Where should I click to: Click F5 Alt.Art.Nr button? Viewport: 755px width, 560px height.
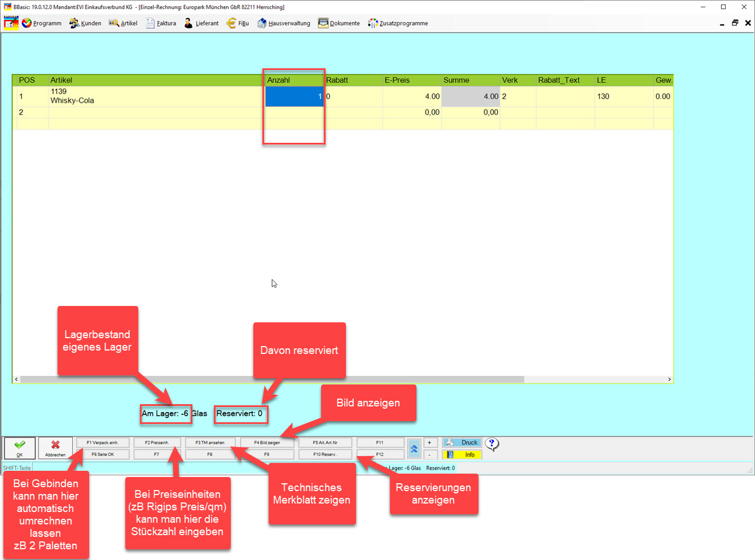click(x=325, y=443)
